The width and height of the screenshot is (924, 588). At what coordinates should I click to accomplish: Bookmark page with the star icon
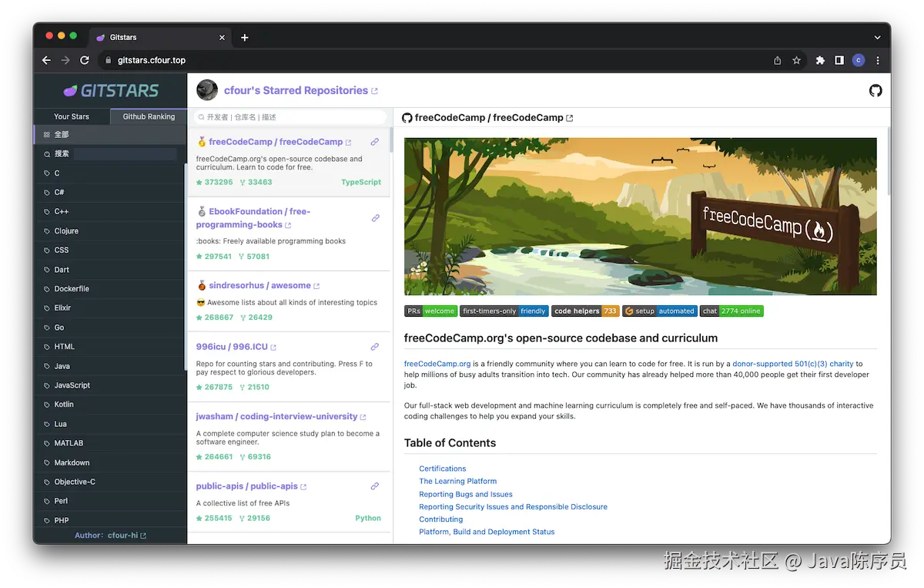[796, 60]
